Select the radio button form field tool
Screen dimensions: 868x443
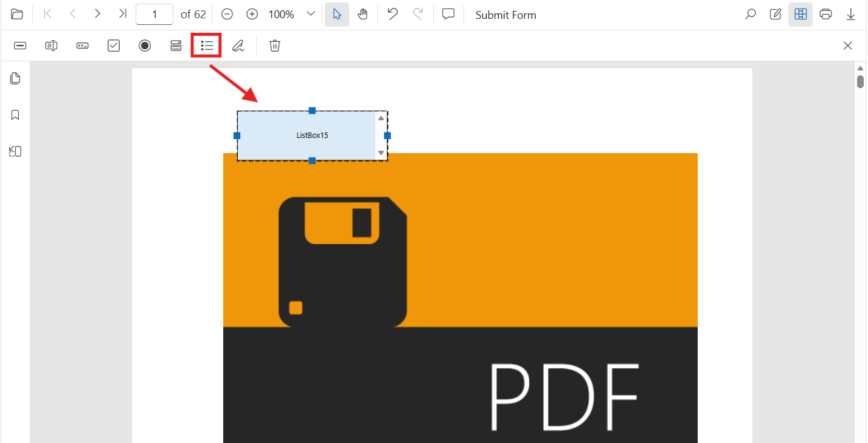(145, 46)
